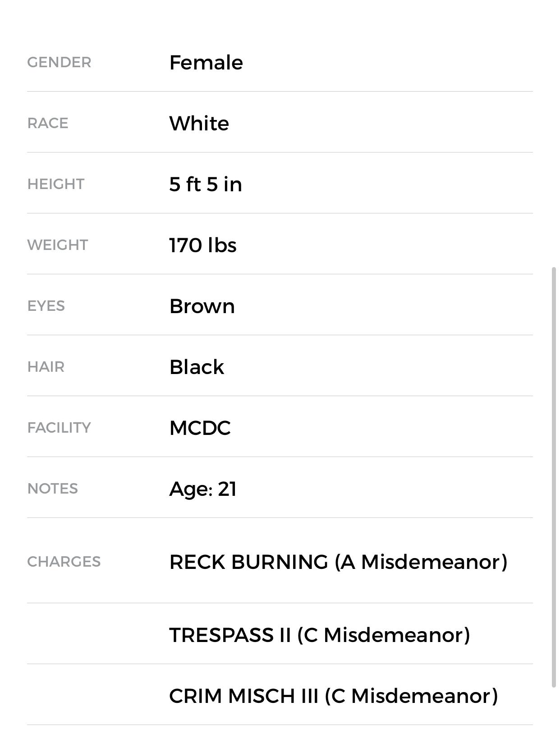Image resolution: width=560 pixels, height=739 pixels.
Task: Select the White race value
Action: tap(199, 124)
